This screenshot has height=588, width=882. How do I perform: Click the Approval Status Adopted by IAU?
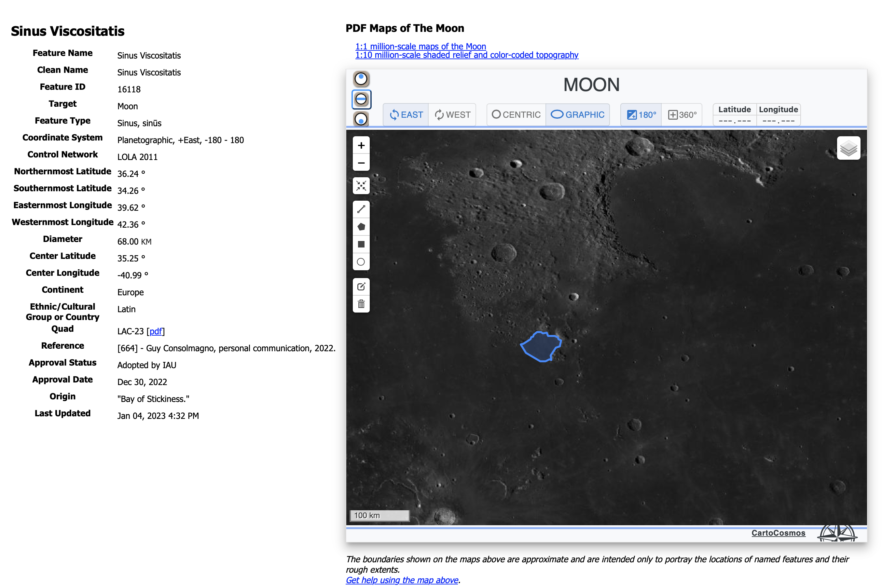click(x=147, y=365)
